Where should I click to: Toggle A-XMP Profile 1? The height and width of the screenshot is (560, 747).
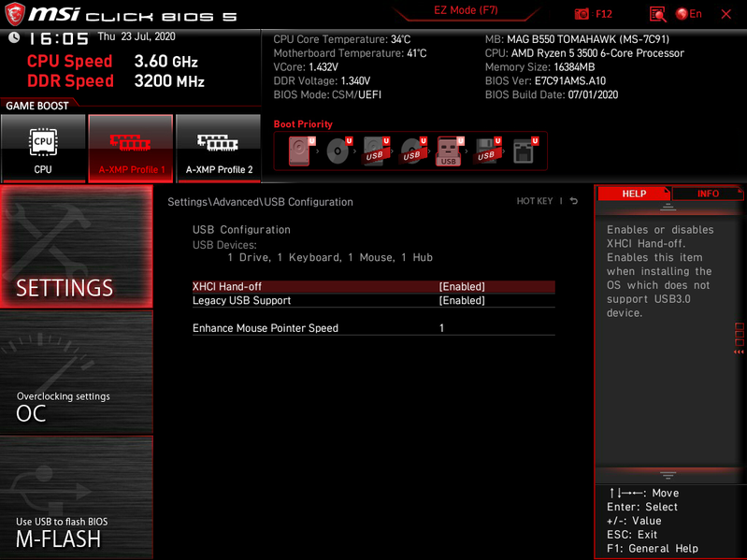point(131,148)
